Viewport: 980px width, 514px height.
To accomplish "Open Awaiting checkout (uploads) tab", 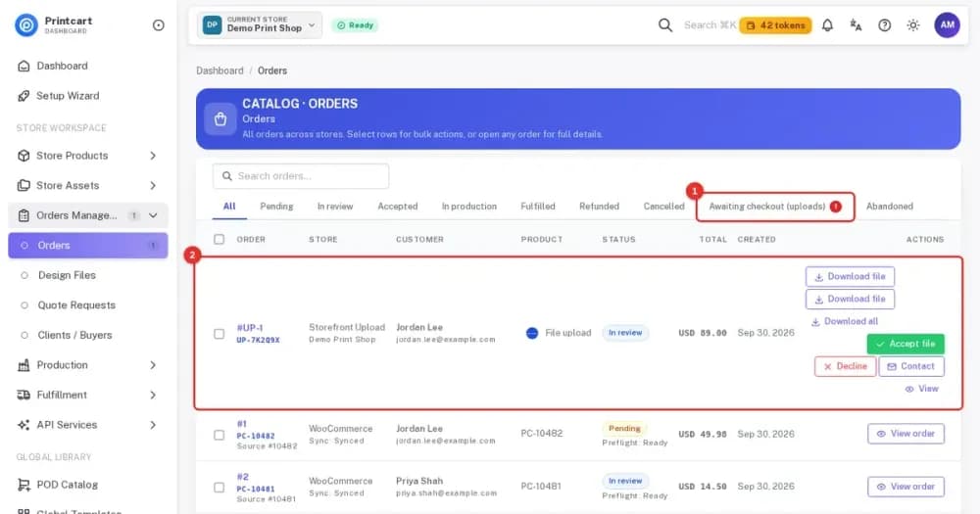I will 775,207.
